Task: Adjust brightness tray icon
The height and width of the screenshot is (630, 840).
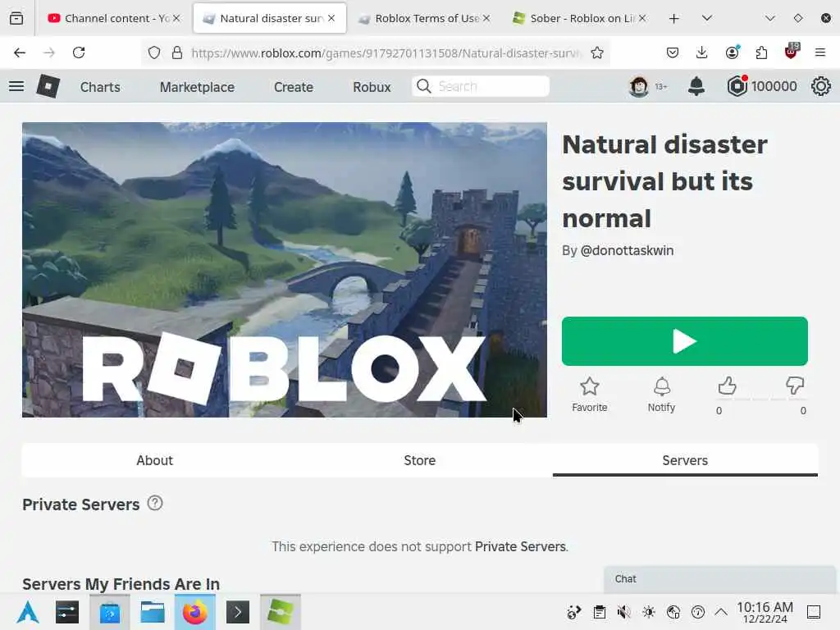Action: [649, 611]
